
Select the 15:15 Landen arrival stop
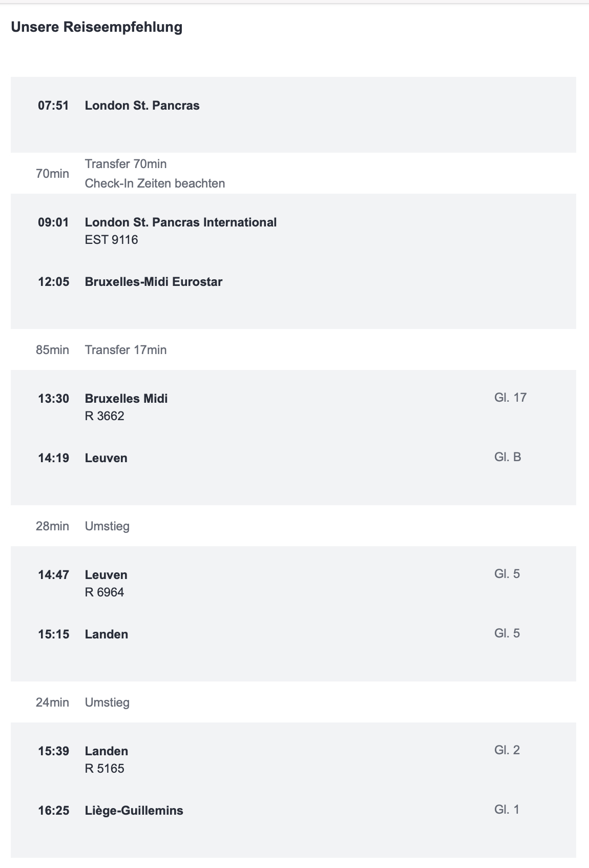point(106,634)
